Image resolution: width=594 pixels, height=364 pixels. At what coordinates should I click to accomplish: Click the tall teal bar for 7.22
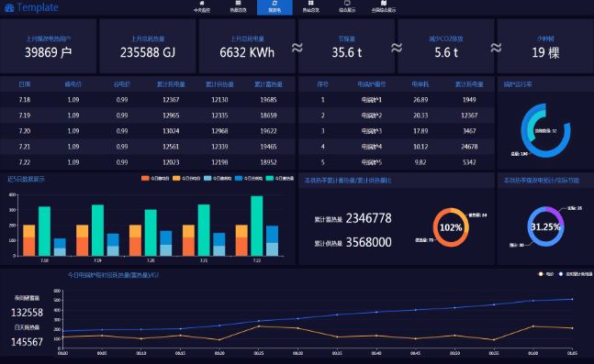(x=257, y=226)
